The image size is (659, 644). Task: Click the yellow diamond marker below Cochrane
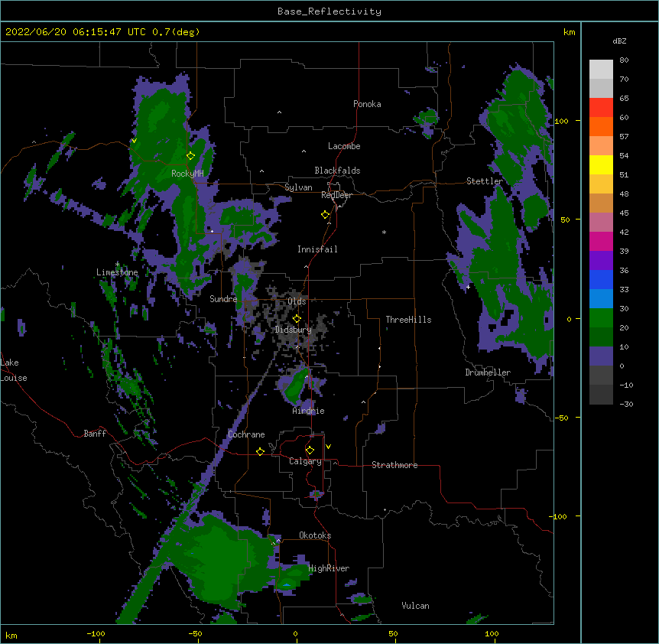point(260,451)
